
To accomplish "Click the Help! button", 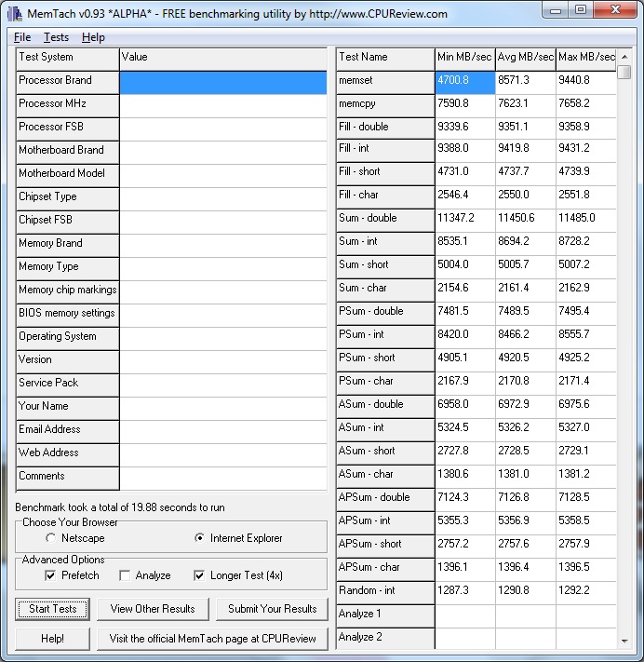I will (x=53, y=639).
